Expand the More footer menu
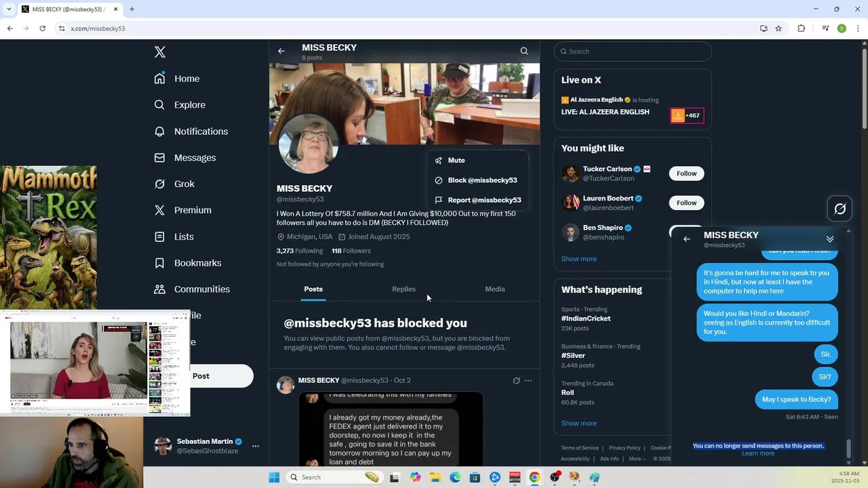Image resolution: width=868 pixels, height=488 pixels. point(637,459)
